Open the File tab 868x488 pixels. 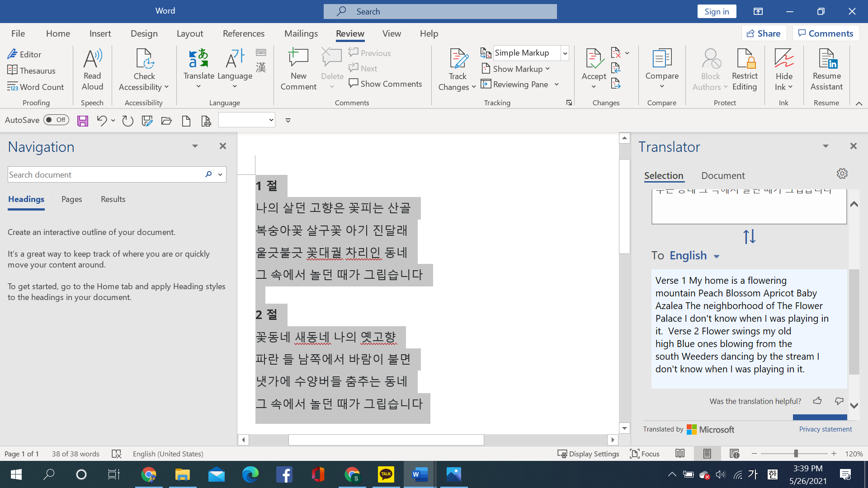[x=18, y=33]
